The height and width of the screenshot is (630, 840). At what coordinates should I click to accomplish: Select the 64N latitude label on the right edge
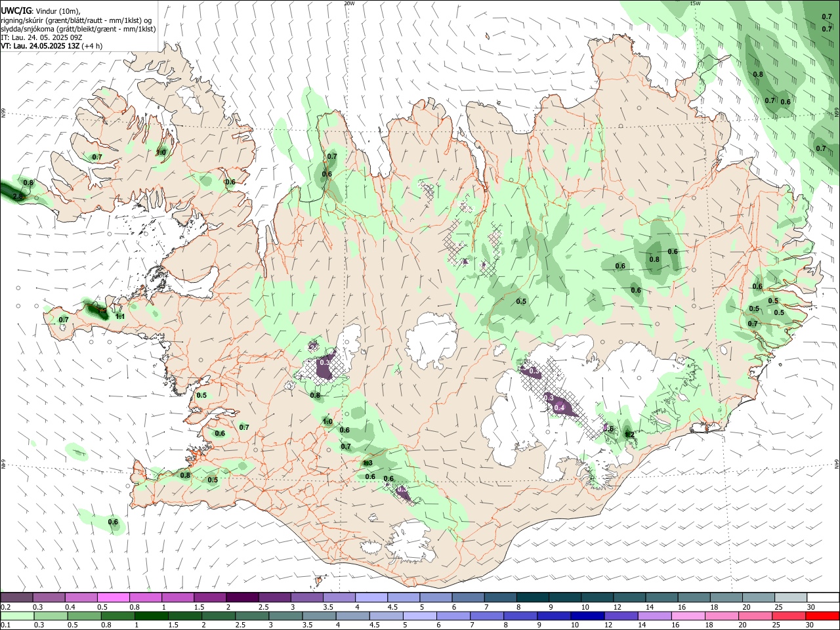[837, 465]
